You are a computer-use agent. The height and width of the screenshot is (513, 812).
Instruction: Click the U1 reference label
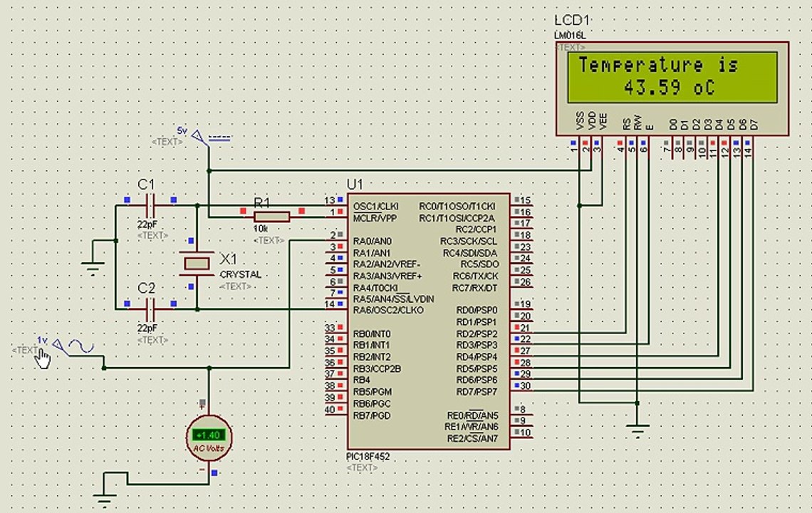355,185
